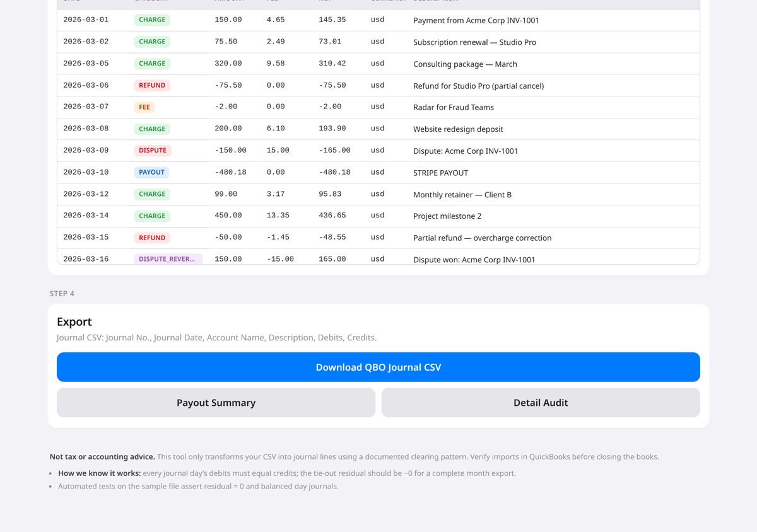Image resolution: width=757 pixels, height=532 pixels.
Task: Select 'Refund for Studio Pro (partial cancel)' text
Action: coord(478,86)
